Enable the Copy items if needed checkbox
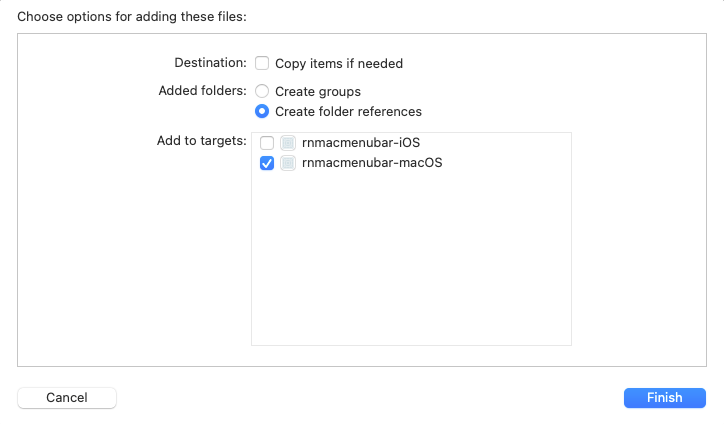Image resolution: width=724 pixels, height=425 pixels. click(x=262, y=63)
